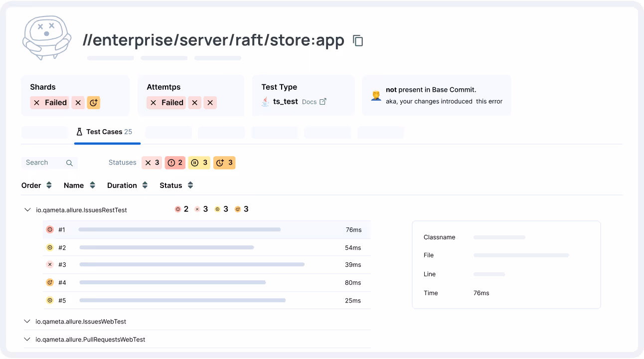Click the retry status icon in Shards filter
This screenshot has height=359, width=644.
pyautogui.click(x=94, y=102)
